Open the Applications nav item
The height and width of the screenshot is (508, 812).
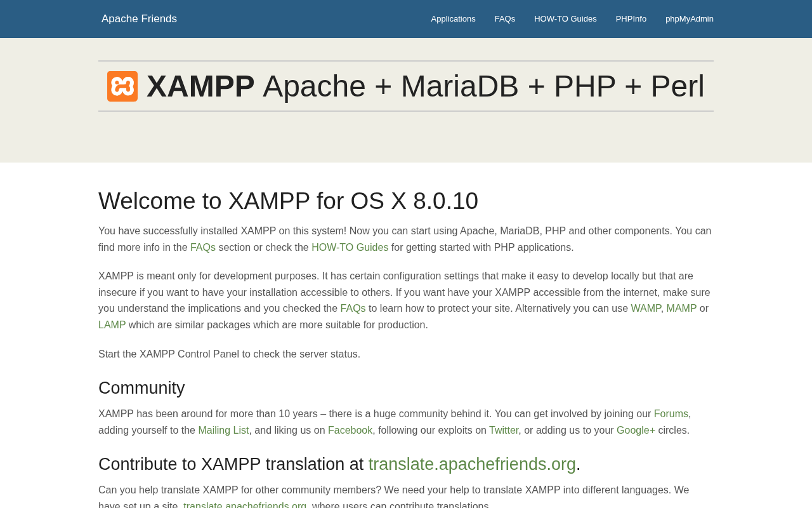(453, 19)
